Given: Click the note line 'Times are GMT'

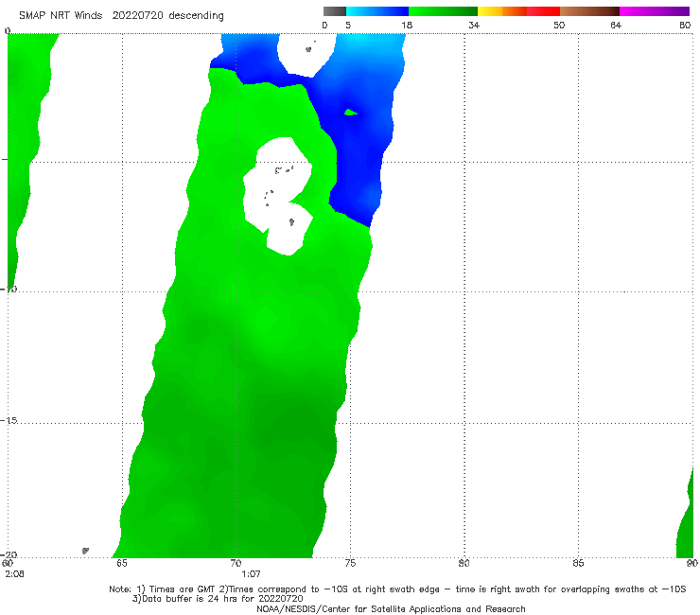Looking at the screenshot, I should 183,589.
